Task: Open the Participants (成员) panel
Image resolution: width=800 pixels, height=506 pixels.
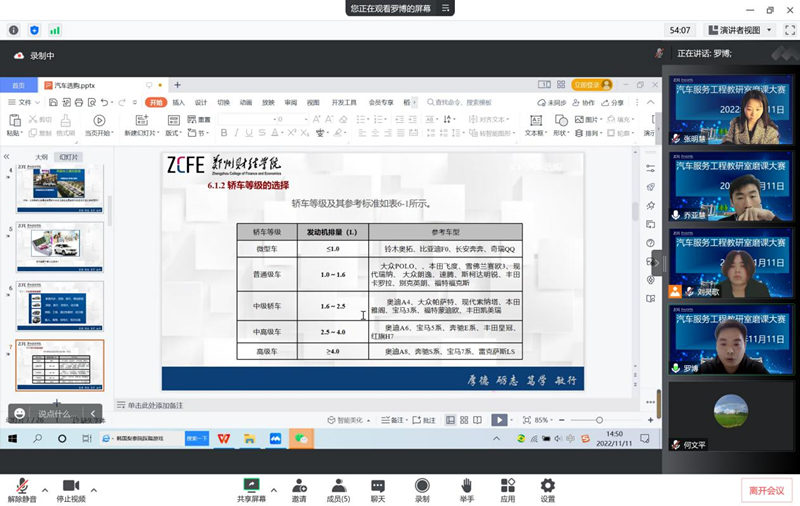Action: tap(339, 485)
